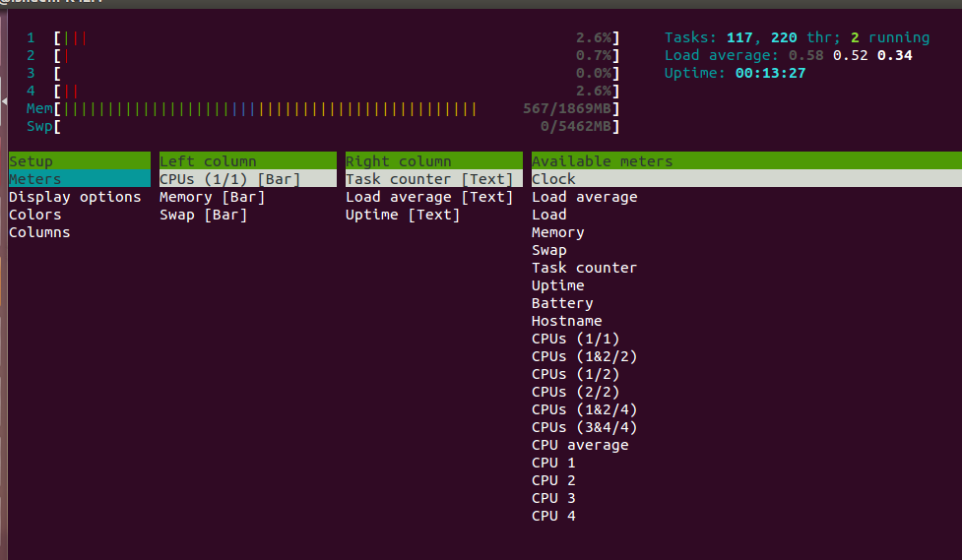Viewport: 962px width, 560px height.
Task: Click the Load average header line
Action: 789,56
